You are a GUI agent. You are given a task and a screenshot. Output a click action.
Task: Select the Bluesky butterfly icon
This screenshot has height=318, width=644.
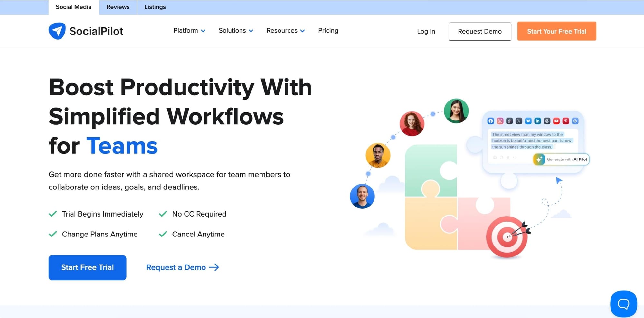pyautogui.click(x=528, y=121)
